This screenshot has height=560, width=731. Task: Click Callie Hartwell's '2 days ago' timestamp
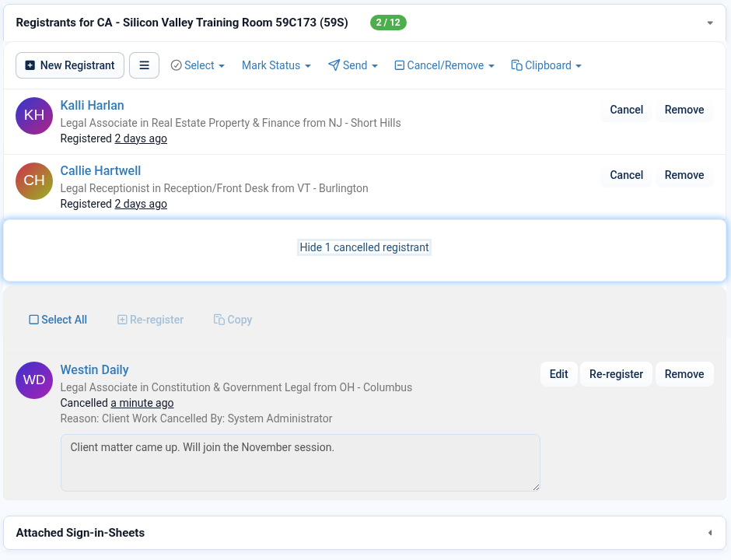(x=141, y=204)
